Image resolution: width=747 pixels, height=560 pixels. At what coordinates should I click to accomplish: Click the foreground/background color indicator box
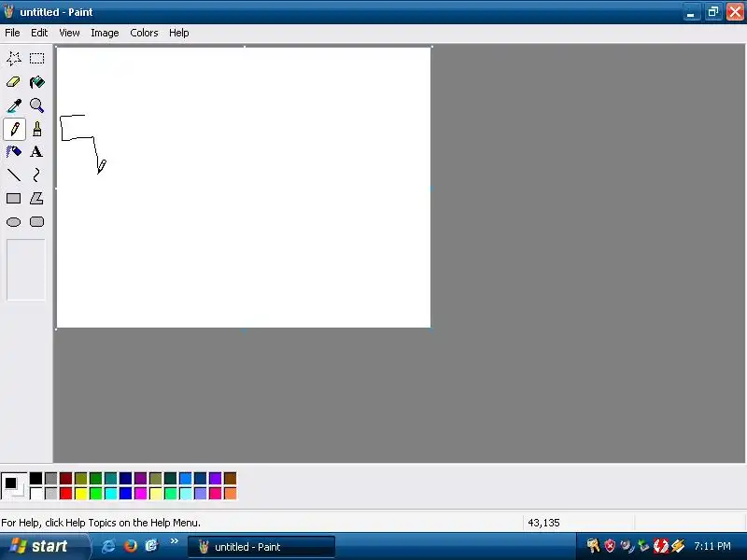pos(14,485)
